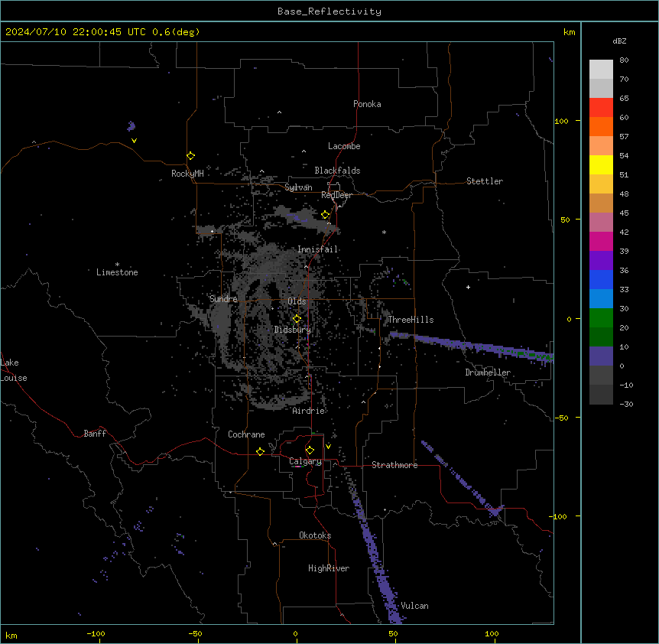Screen dimensions: 659x644
Task: Click the asterisk marker east of Innisfail
Action: pos(384,232)
